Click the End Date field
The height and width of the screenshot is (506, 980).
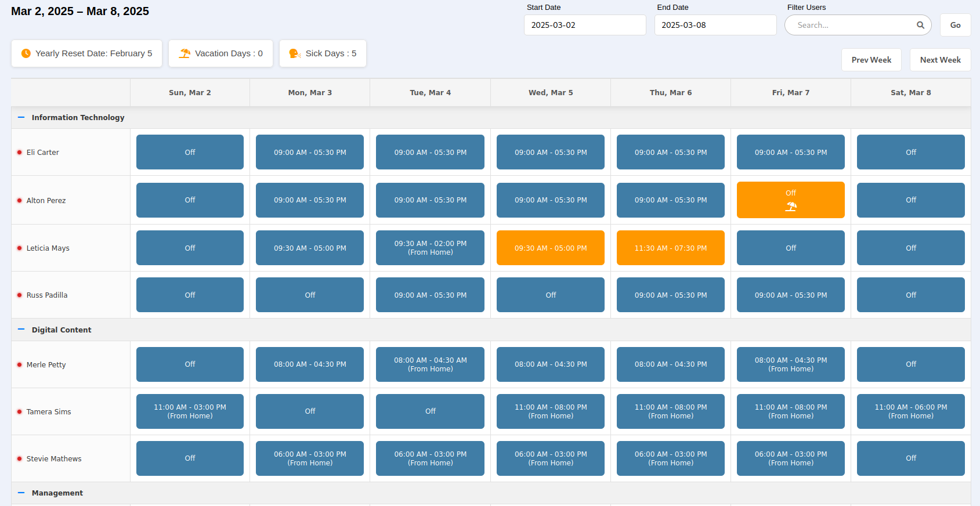tap(715, 25)
